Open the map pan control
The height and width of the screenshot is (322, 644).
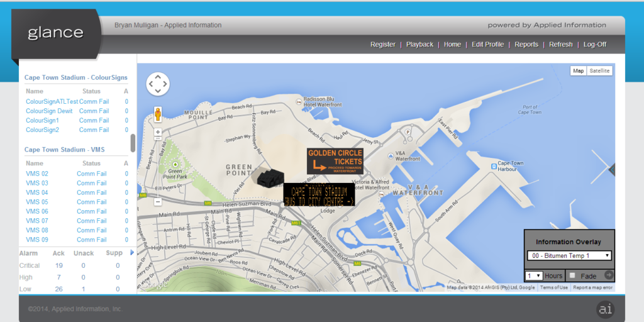[158, 84]
